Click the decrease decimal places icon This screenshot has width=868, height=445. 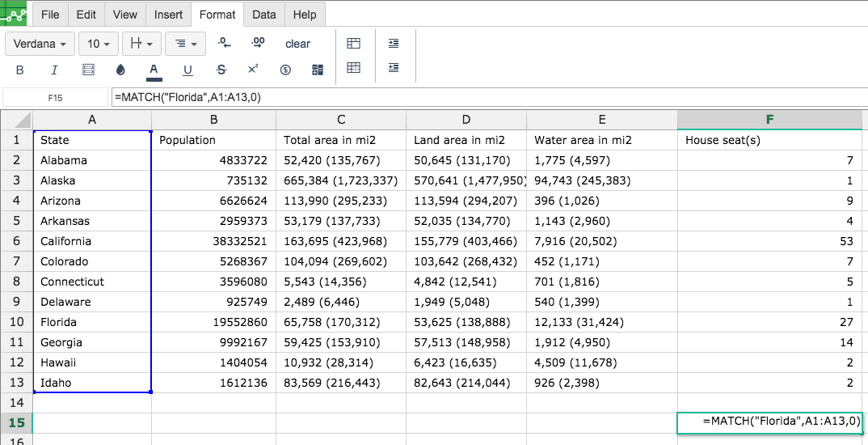[225, 43]
